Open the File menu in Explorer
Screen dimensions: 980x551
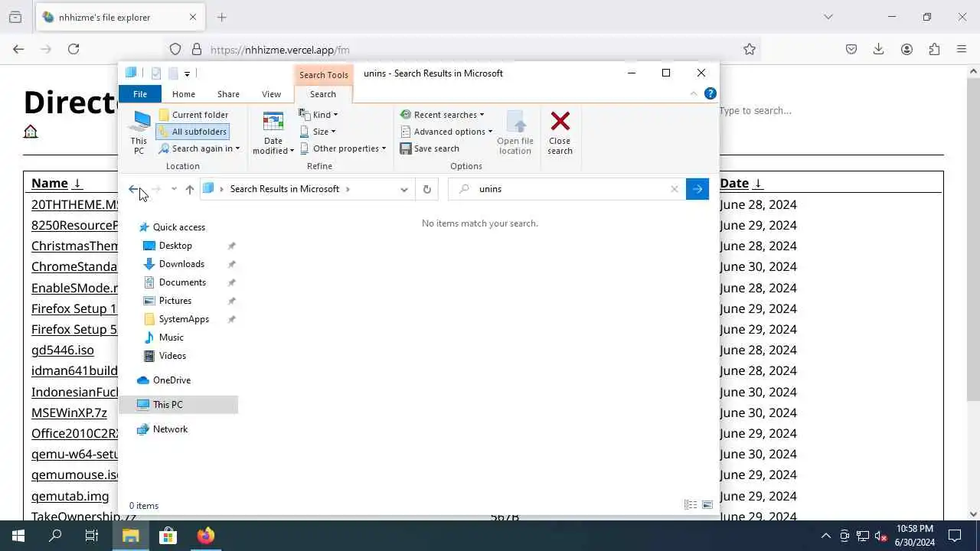click(x=140, y=94)
